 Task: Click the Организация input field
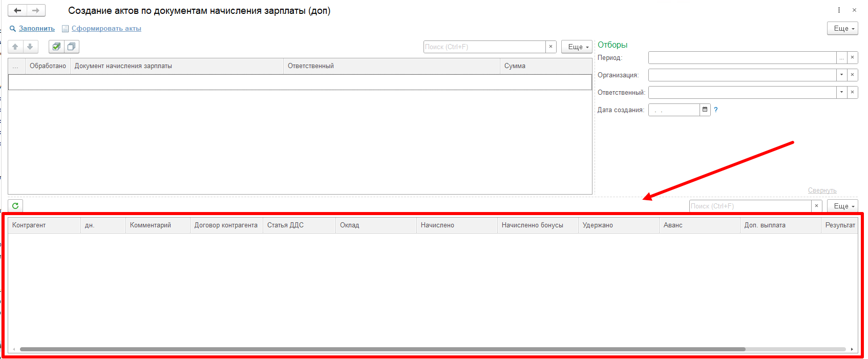click(x=743, y=75)
